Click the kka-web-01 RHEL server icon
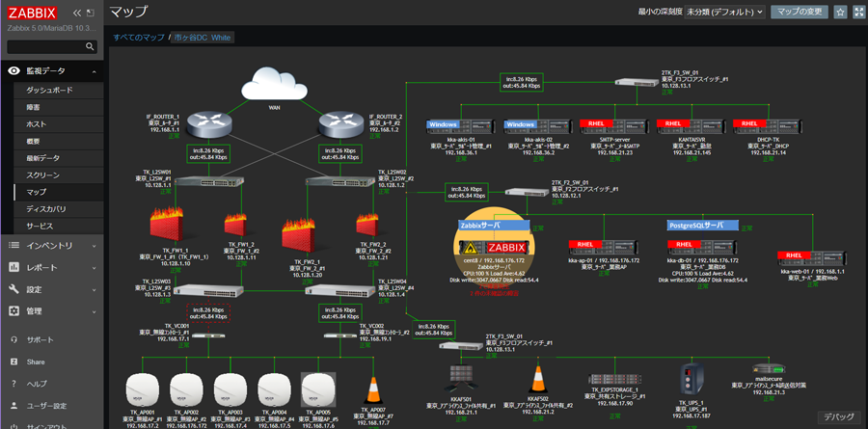 click(813, 258)
